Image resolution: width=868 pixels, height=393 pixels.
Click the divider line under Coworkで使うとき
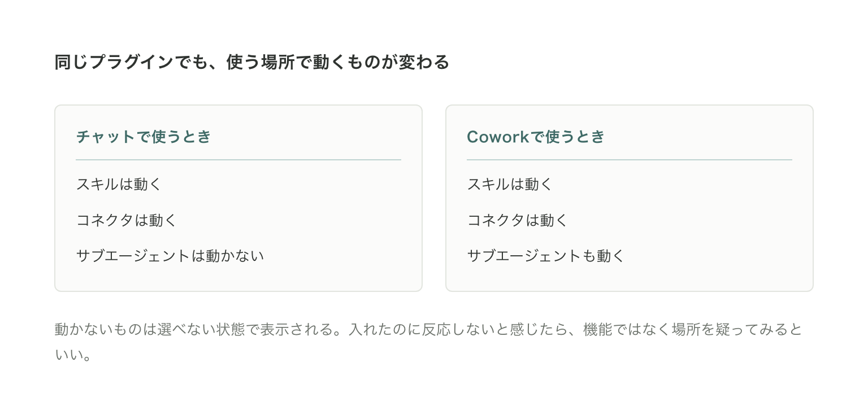tap(630, 160)
